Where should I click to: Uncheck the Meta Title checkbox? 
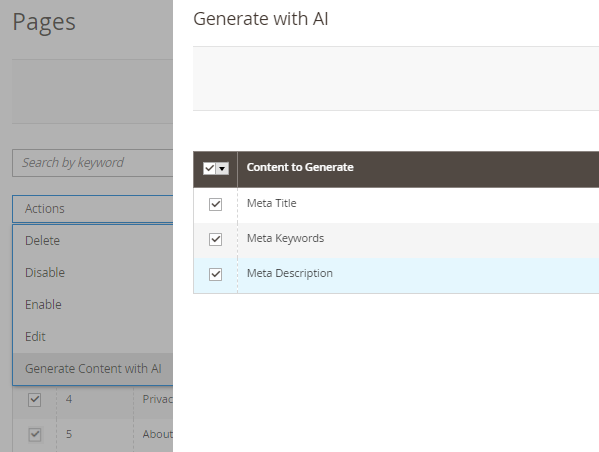(x=215, y=204)
